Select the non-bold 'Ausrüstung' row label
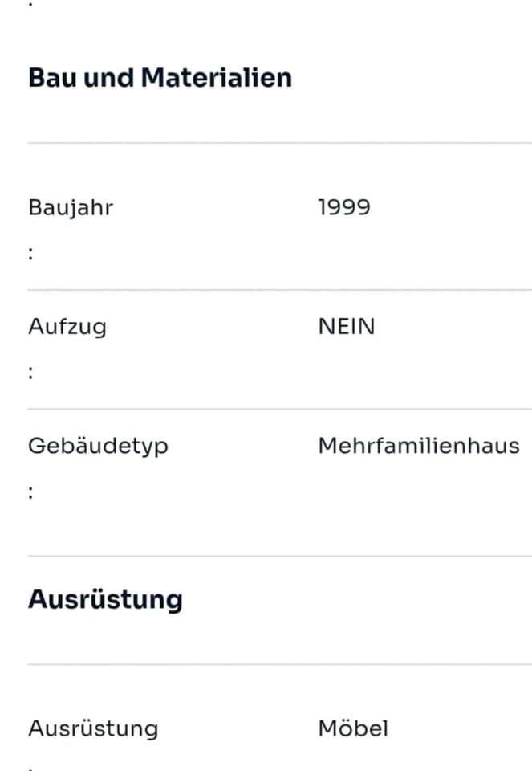 [93, 729]
